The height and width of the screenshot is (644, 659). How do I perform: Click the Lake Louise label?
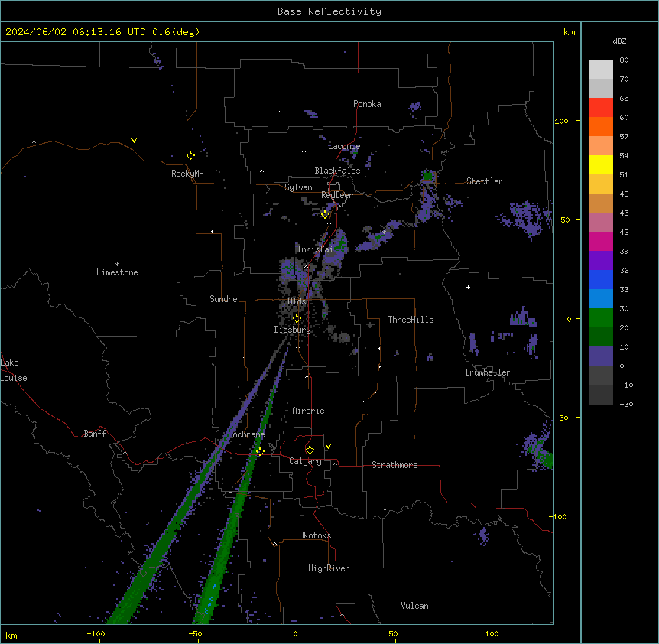point(14,370)
